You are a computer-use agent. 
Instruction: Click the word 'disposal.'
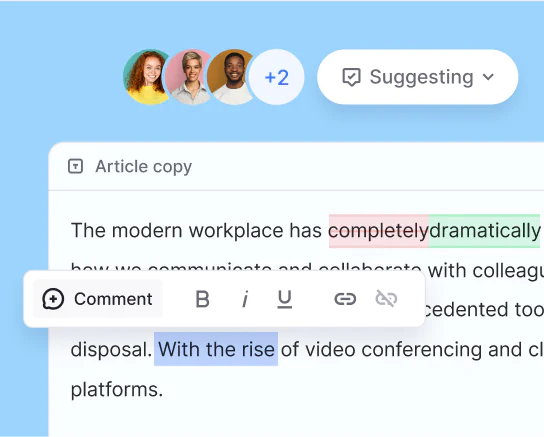click(111, 350)
